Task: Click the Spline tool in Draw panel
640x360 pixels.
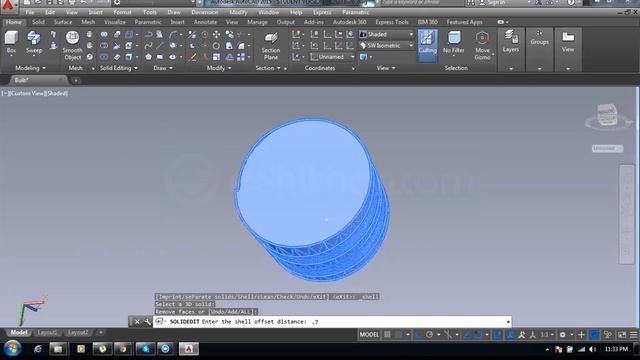Action: click(x=148, y=46)
